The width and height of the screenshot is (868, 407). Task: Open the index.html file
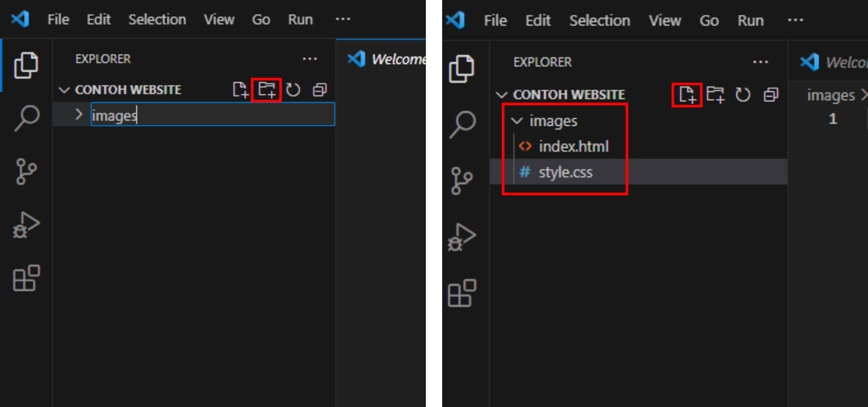(574, 146)
